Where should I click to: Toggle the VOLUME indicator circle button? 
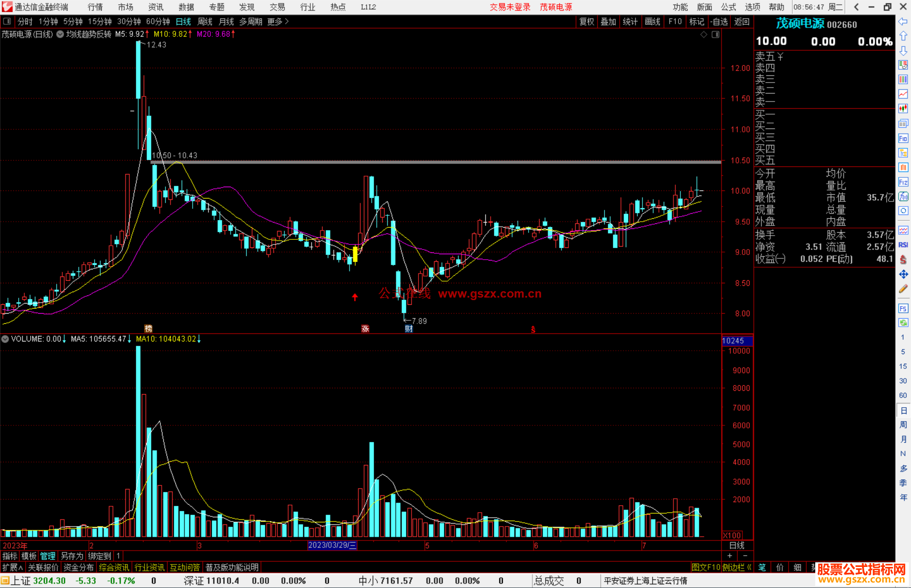click(5, 339)
